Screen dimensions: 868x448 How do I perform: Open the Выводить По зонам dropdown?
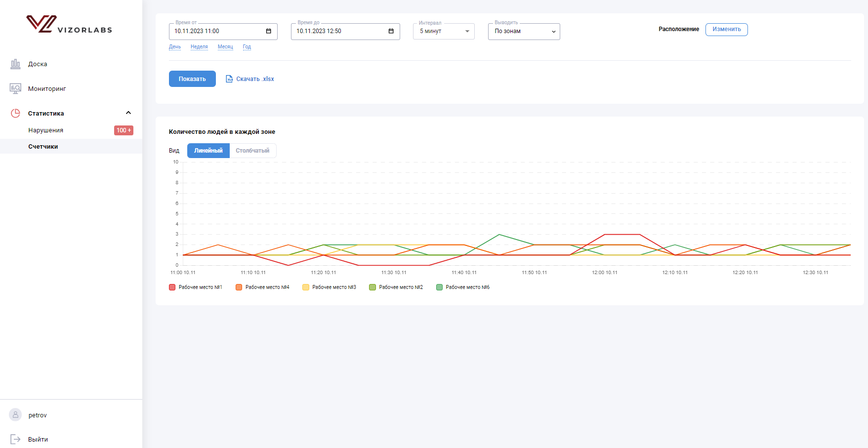tap(524, 31)
